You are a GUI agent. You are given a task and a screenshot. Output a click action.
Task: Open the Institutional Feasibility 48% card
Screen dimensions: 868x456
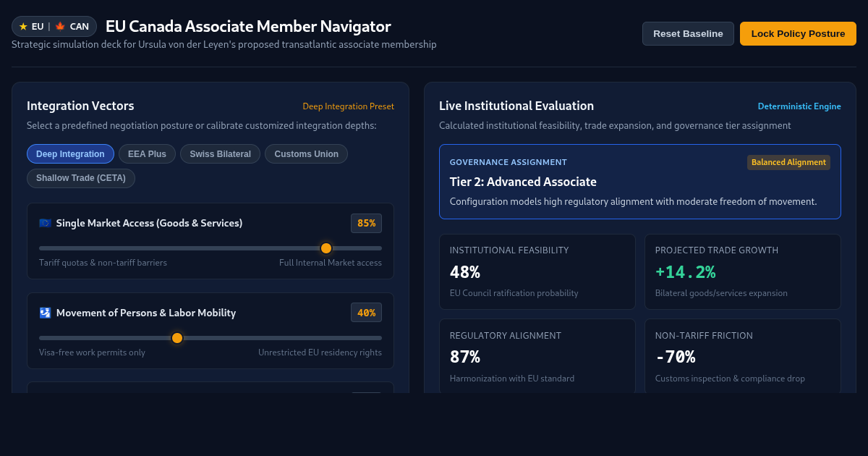[537, 272]
